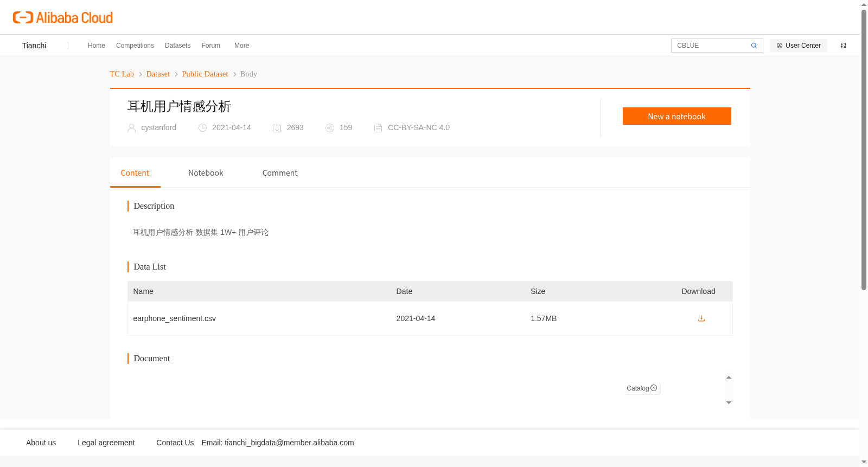This screenshot has width=868, height=467.
Task: Click the Download column header
Action: (x=698, y=291)
